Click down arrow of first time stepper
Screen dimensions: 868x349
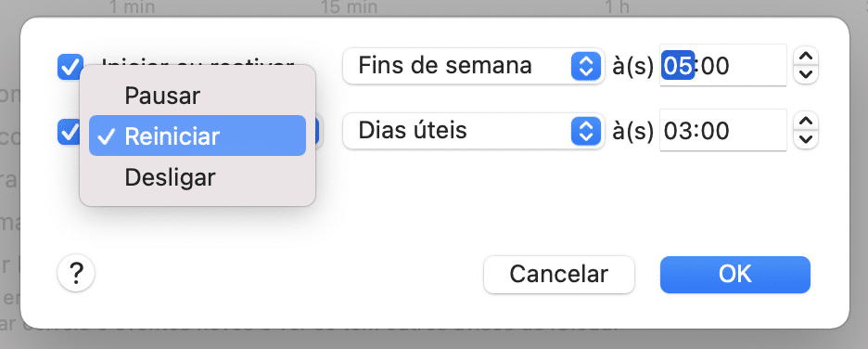pos(806,75)
